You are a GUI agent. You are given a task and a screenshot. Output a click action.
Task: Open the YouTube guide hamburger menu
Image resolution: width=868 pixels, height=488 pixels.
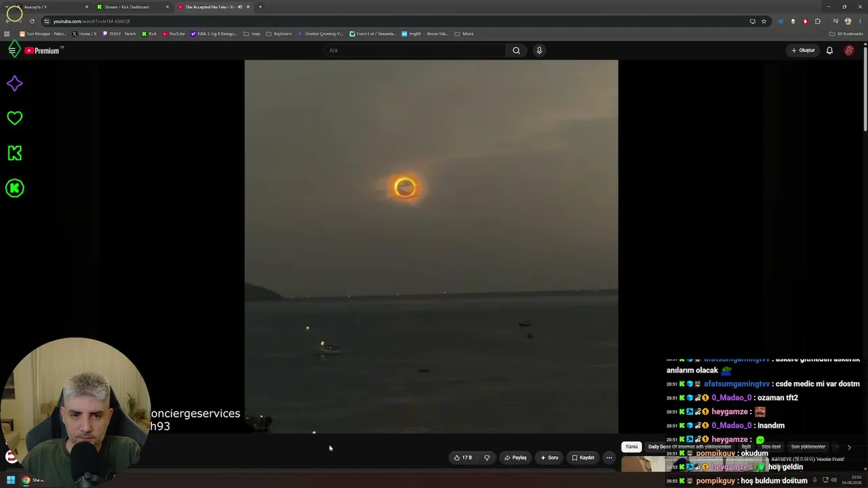click(x=12, y=50)
